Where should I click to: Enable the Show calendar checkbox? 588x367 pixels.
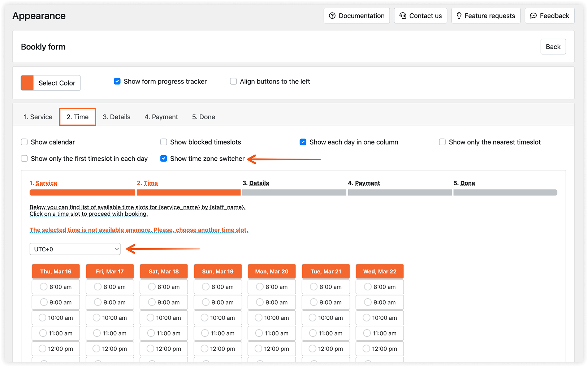(x=24, y=142)
